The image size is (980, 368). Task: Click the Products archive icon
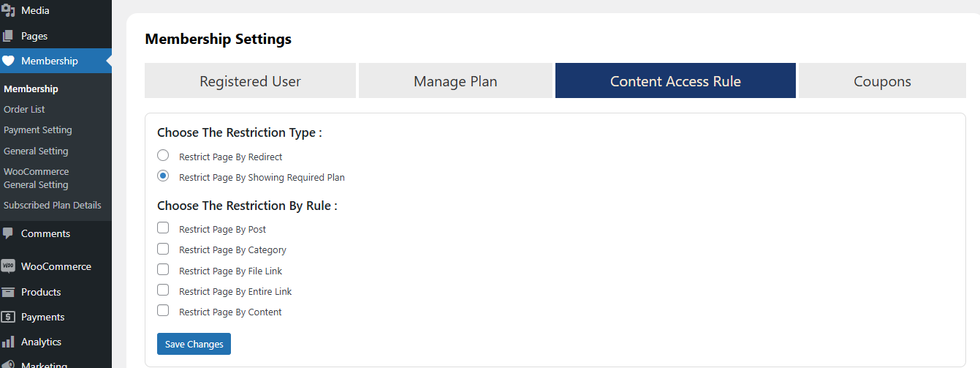coord(8,292)
